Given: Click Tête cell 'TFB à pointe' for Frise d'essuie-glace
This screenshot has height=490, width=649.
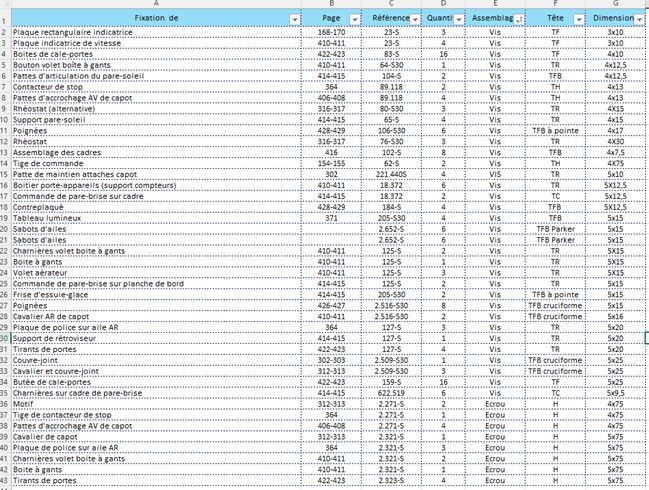Looking at the screenshot, I should click(x=555, y=295).
